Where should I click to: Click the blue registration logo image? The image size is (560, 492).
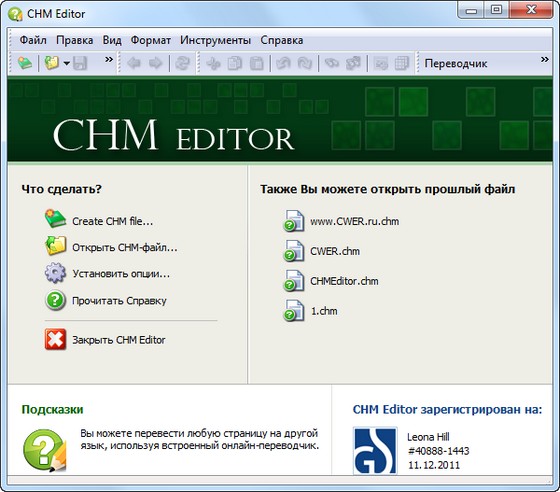[375, 450]
